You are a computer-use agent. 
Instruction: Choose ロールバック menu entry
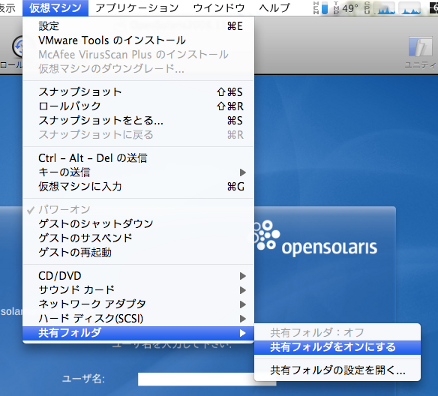tap(138, 106)
